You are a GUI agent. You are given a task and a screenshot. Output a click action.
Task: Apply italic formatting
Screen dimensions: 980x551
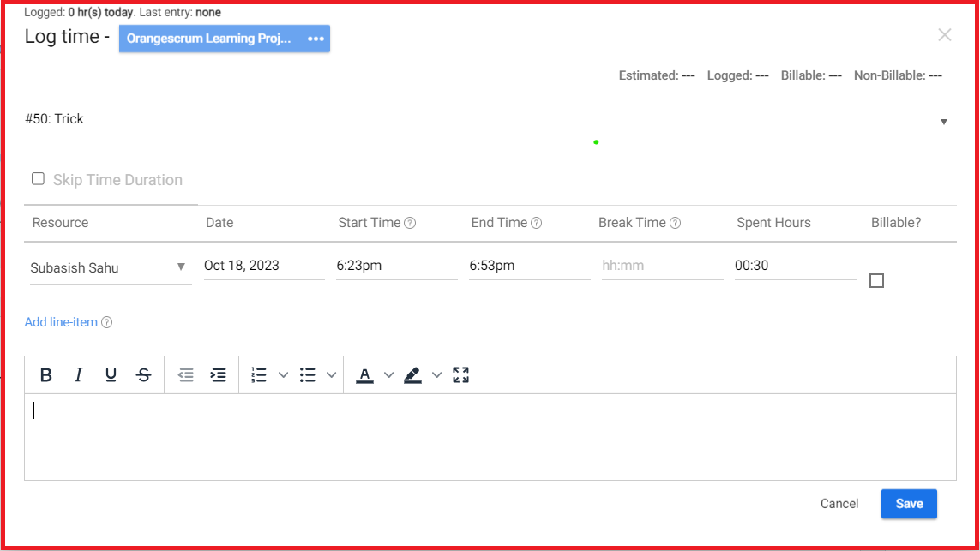tap(78, 374)
